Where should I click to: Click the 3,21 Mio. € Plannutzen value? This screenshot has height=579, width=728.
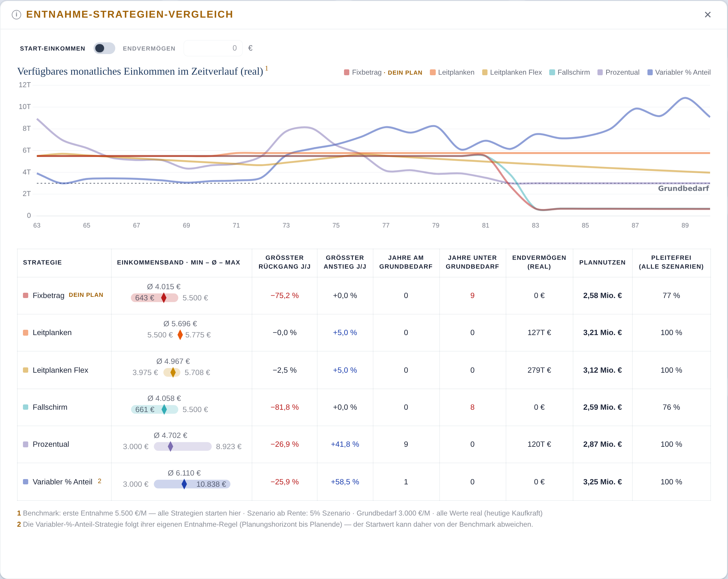pyautogui.click(x=602, y=332)
